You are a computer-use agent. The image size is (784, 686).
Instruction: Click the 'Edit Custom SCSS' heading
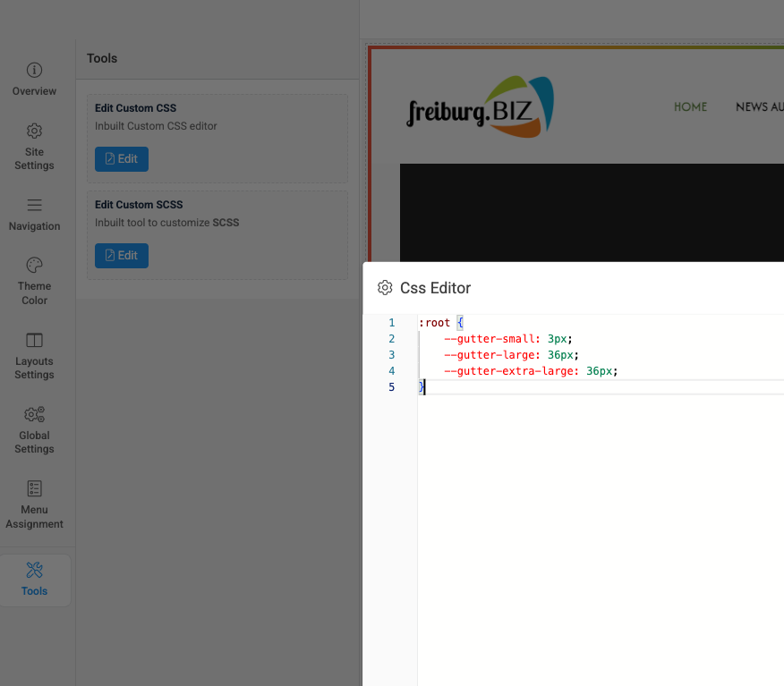click(x=139, y=204)
